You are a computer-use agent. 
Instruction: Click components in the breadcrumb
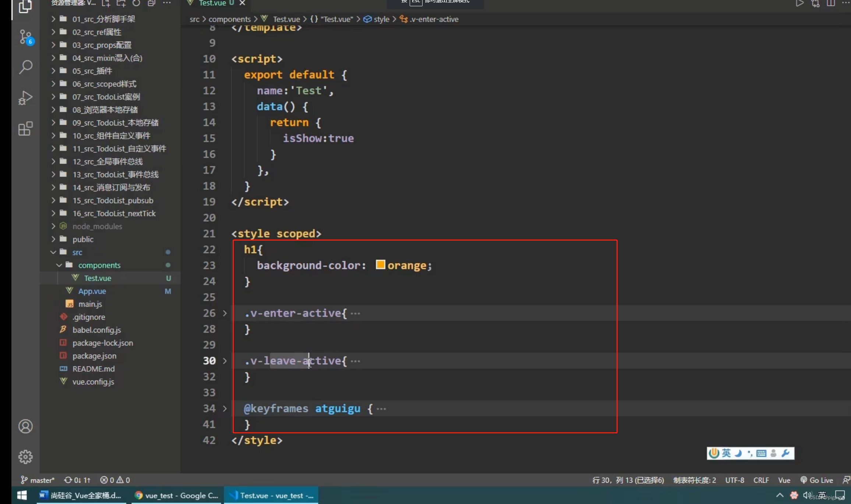[229, 19]
